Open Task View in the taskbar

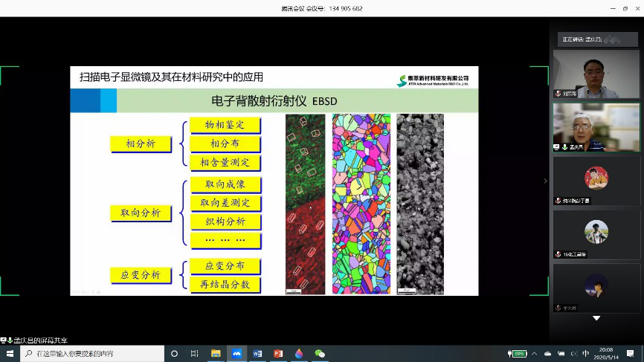tap(195, 354)
